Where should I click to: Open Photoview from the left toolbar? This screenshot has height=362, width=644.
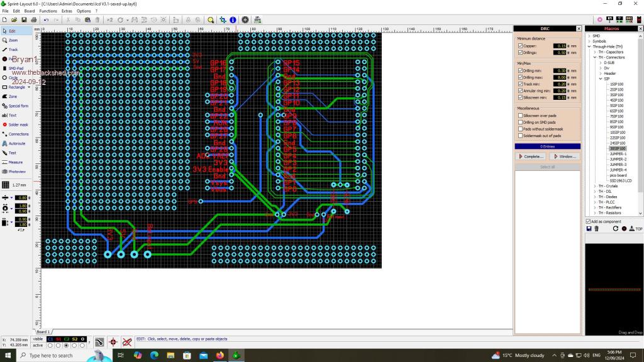pyautogui.click(x=16, y=172)
